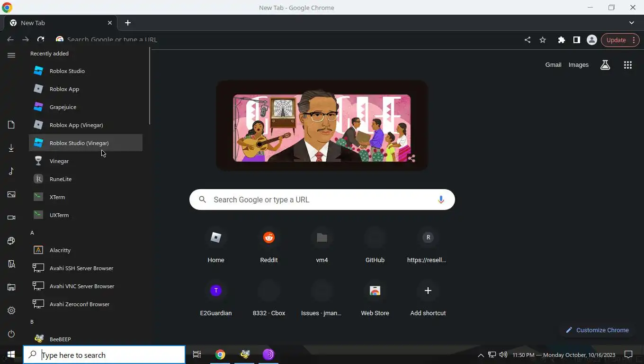
Task: Click BeeBEEP icon on taskbar
Action: coord(244,355)
